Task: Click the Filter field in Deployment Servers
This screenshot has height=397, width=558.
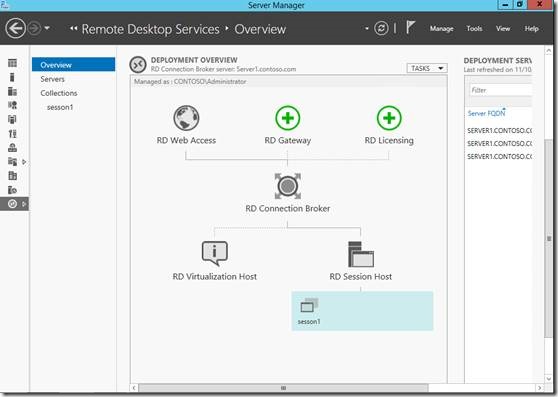Action: (500, 90)
